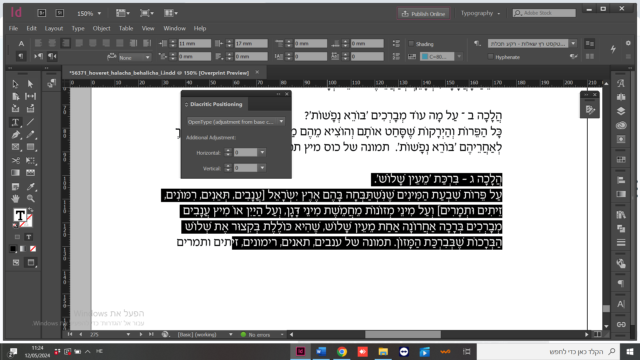The width and height of the screenshot is (640, 360).
Task: Open the Links panel icon
Action: pos(621,324)
